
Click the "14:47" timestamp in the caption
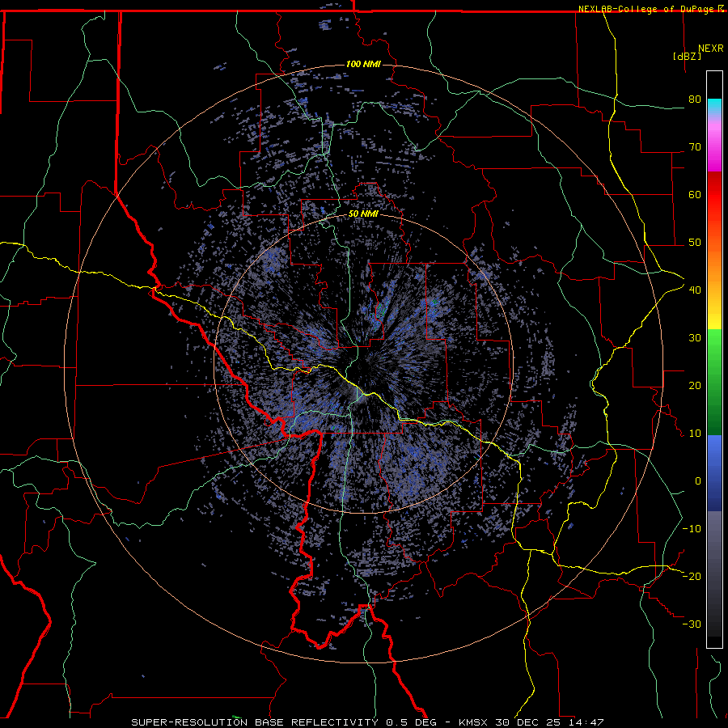586,722
